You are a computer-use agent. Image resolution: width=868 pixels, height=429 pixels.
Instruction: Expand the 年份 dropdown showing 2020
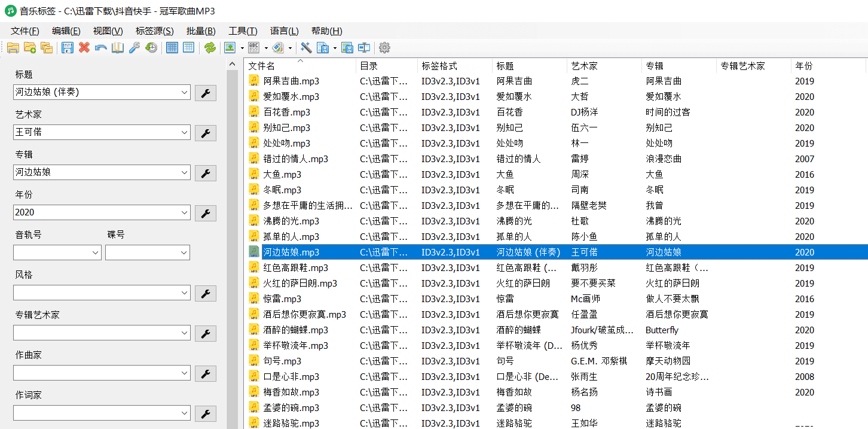click(184, 212)
